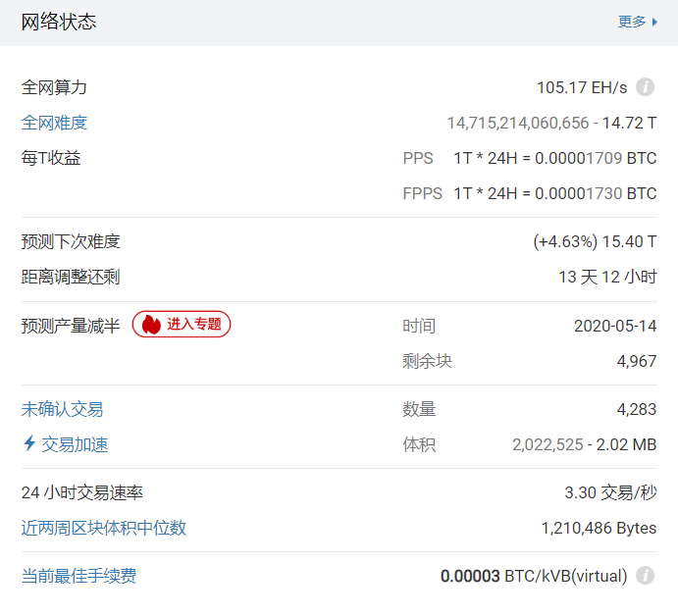This screenshot has height=616, width=678.
Task: Click the flame icon in 进入专题 button
Action: (151, 325)
